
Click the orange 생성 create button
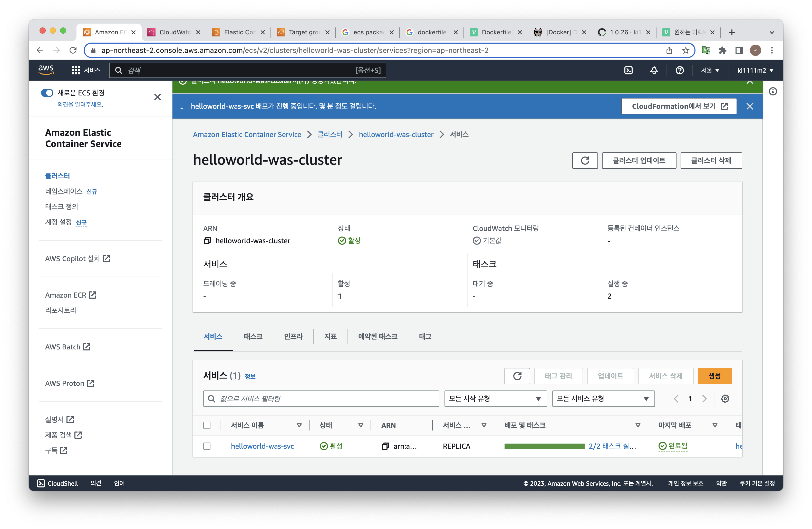[x=714, y=376]
